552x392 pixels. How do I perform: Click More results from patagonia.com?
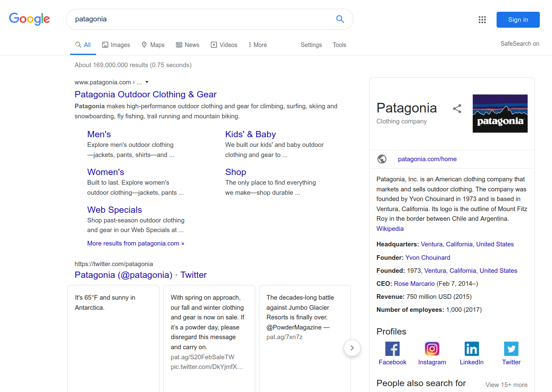136,243
